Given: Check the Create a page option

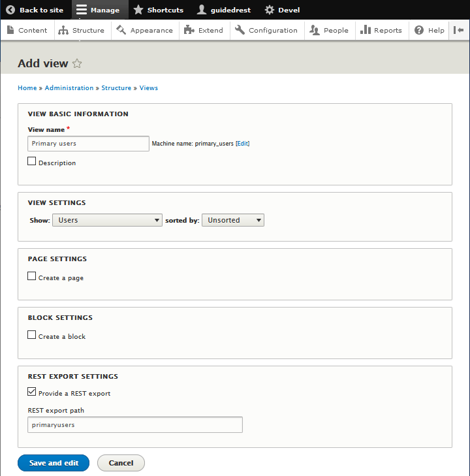Looking at the screenshot, I should tap(32, 276).
